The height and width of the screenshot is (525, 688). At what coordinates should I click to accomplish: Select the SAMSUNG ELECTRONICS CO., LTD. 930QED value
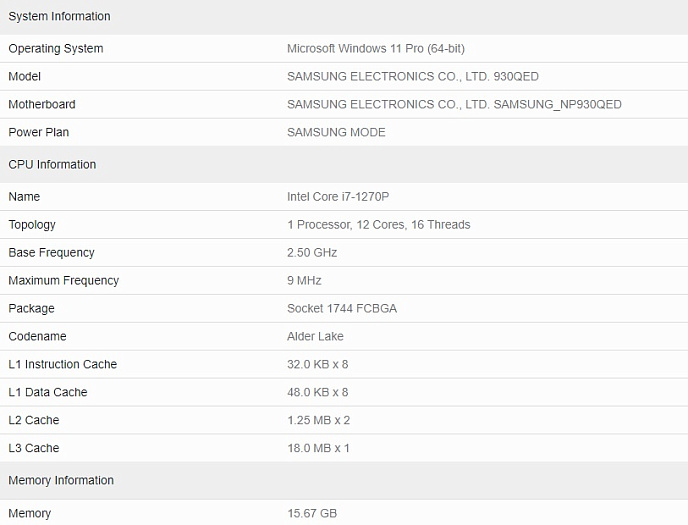point(413,76)
